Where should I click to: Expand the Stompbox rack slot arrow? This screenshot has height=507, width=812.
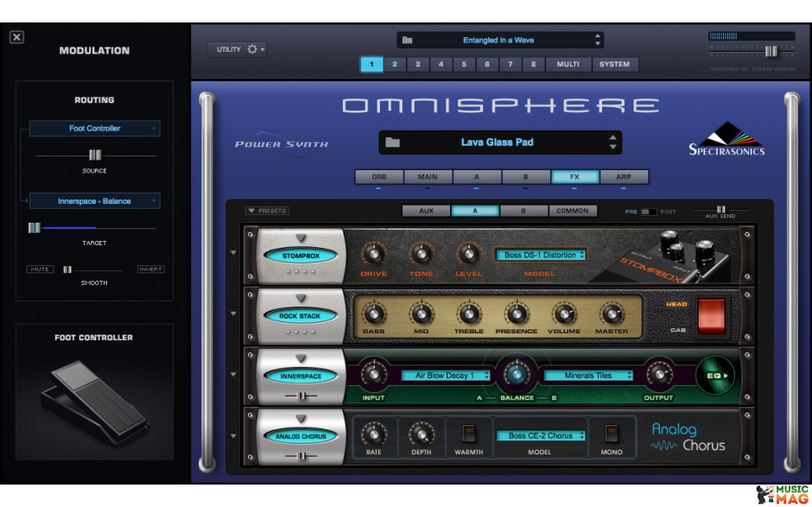(233, 253)
